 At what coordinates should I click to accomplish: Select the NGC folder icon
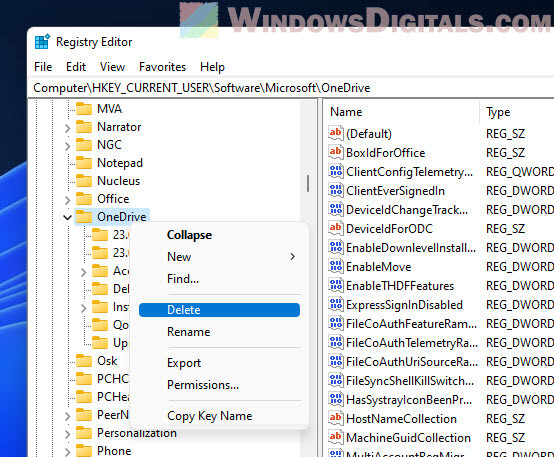click(x=84, y=145)
